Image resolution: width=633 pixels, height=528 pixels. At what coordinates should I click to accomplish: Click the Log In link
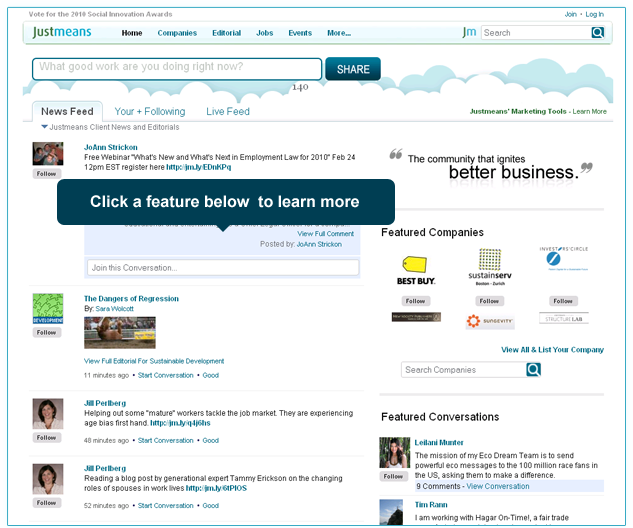coord(595,14)
